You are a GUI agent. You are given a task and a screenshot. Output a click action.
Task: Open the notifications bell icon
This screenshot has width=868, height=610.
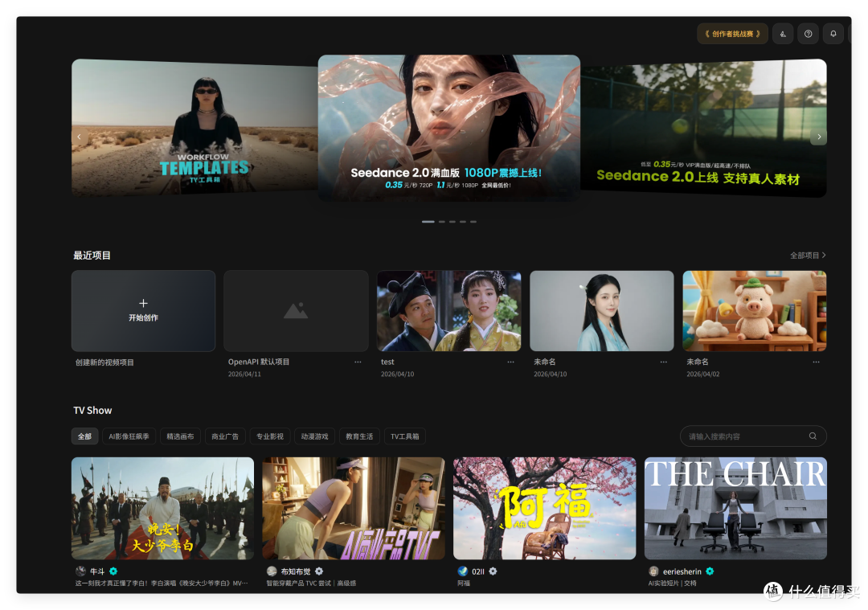(x=833, y=34)
